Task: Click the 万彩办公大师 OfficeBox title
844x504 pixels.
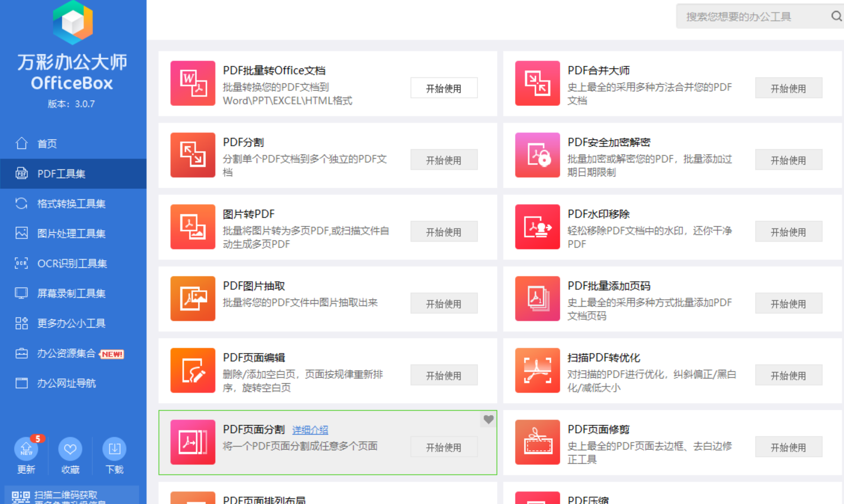Action: (x=72, y=72)
